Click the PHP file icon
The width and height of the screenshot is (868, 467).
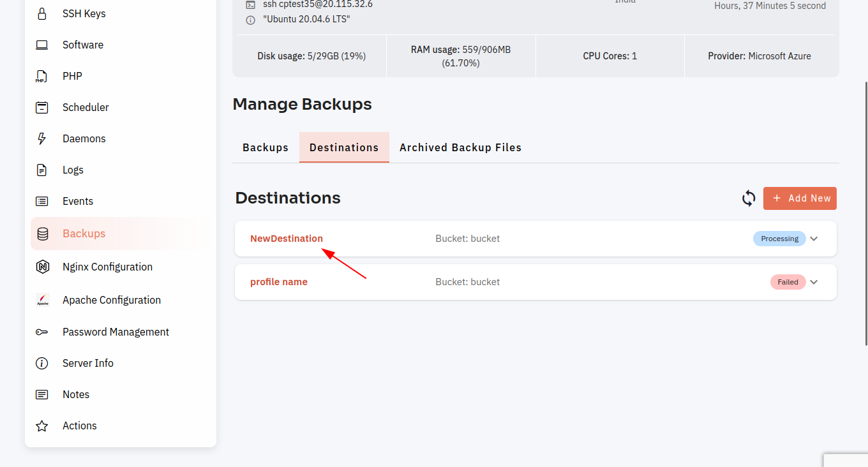tap(41, 77)
